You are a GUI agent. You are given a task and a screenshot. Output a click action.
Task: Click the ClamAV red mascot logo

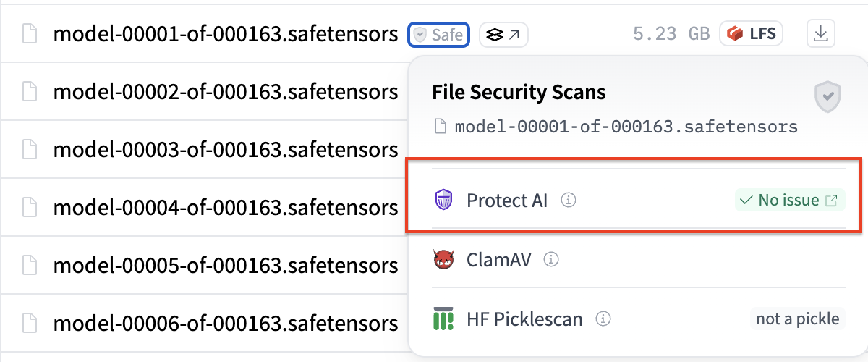pos(443,259)
